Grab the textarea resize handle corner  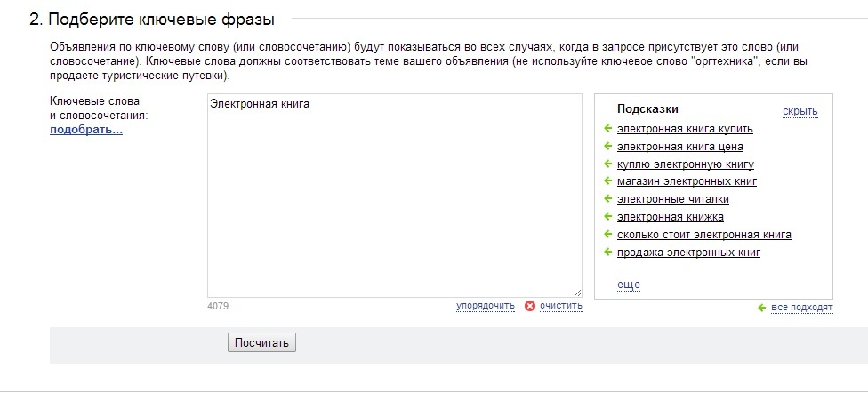coord(577,293)
